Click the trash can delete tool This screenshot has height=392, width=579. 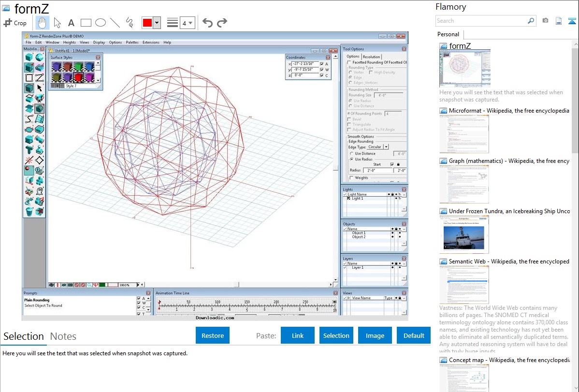(x=29, y=212)
